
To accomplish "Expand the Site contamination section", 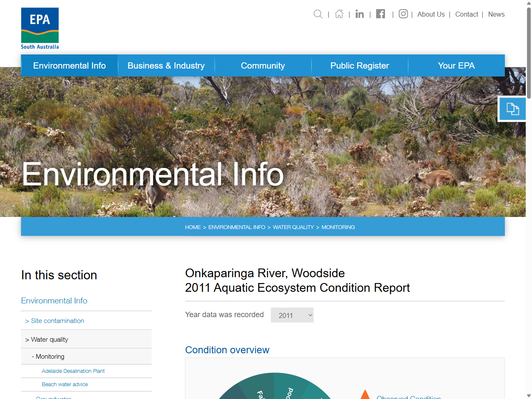I will point(57,320).
